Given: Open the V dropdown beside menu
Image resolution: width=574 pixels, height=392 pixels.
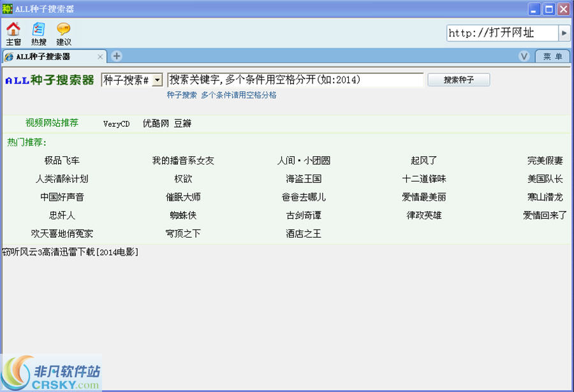Looking at the screenshot, I should coord(524,56).
